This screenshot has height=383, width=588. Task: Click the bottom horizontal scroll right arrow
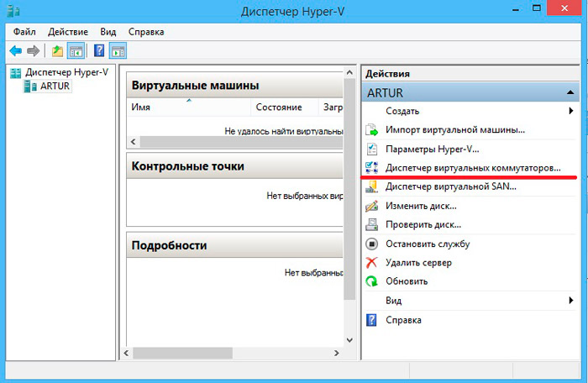coord(336,353)
